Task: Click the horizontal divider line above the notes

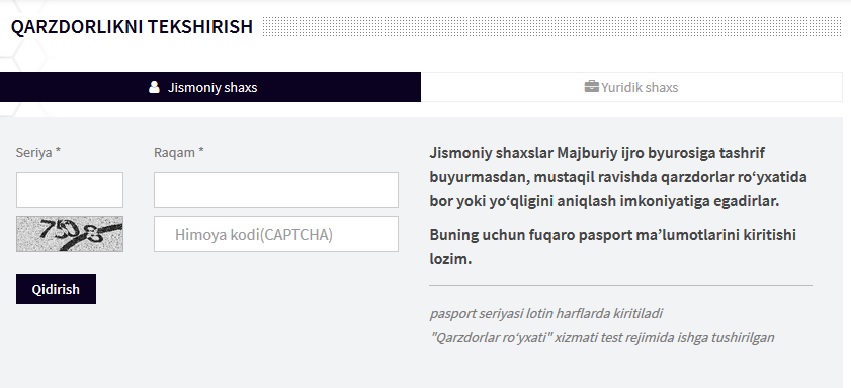Action: (621, 285)
